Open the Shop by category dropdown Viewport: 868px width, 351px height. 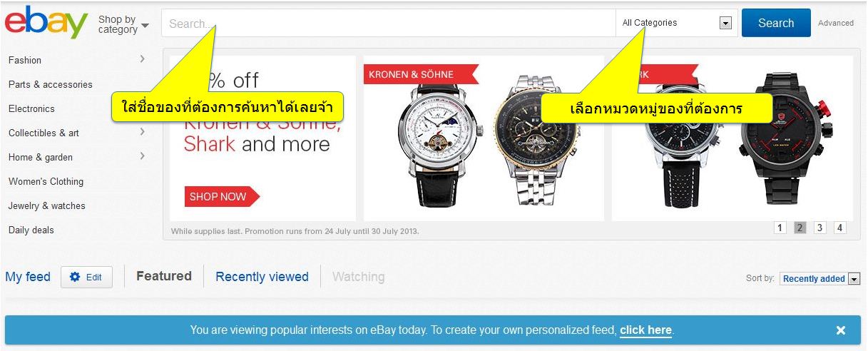pyautogui.click(x=123, y=24)
